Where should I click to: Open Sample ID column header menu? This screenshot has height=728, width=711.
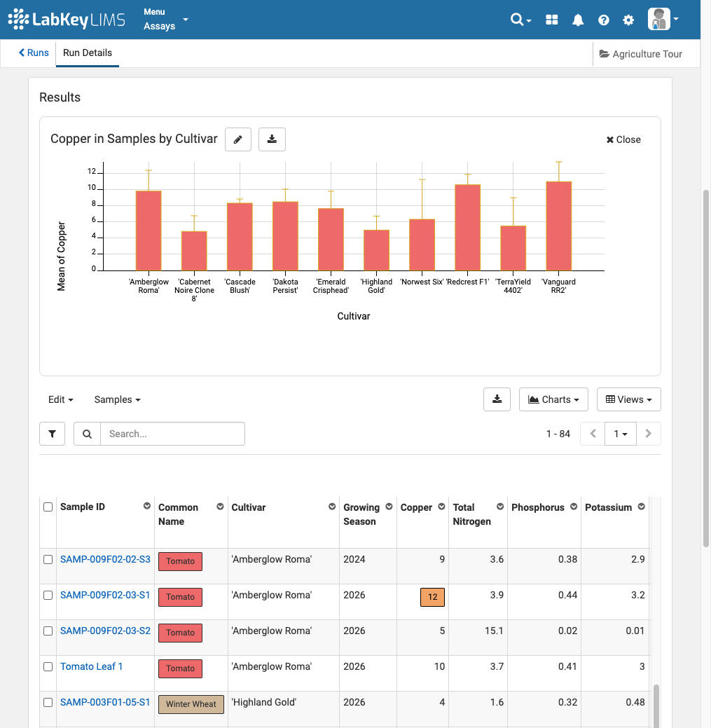tap(146, 506)
